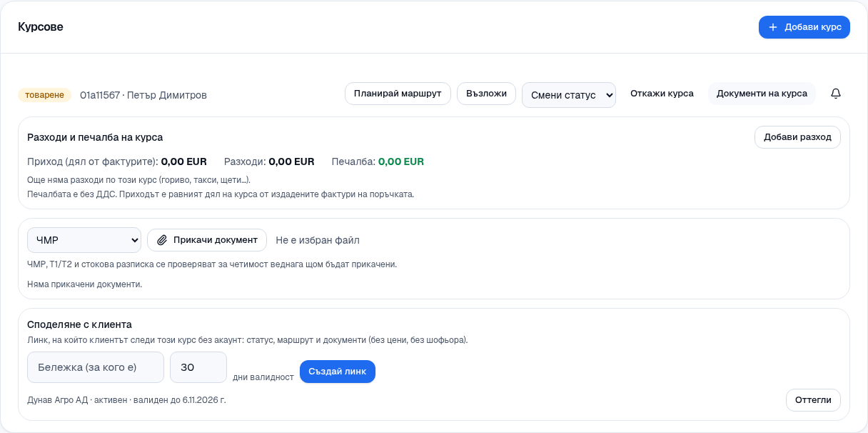Click the paperclip Прикачи документ button
The image size is (868, 433).
(207, 240)
